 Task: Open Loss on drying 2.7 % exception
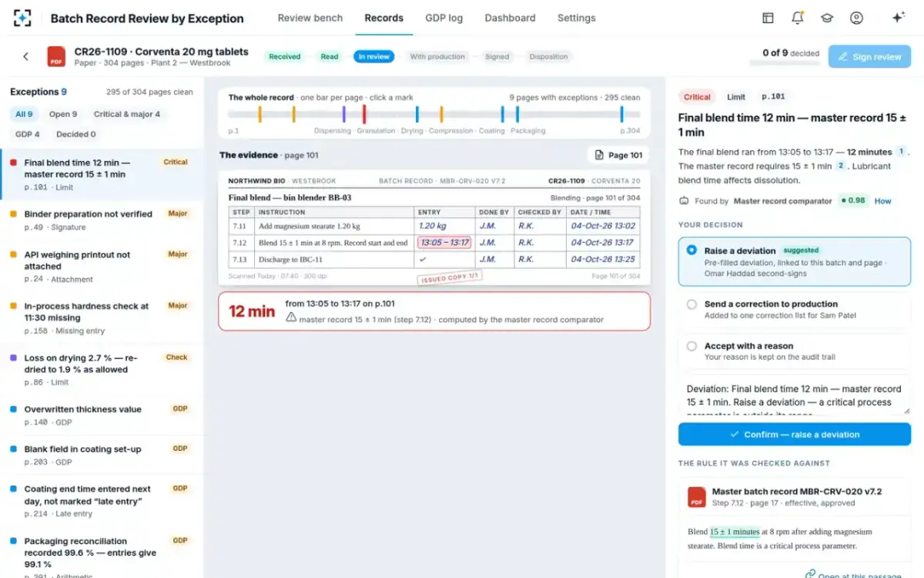[102, 369]
